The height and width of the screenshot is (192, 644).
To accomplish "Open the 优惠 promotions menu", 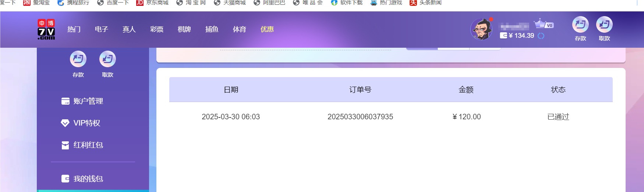I will click(267, 29).
